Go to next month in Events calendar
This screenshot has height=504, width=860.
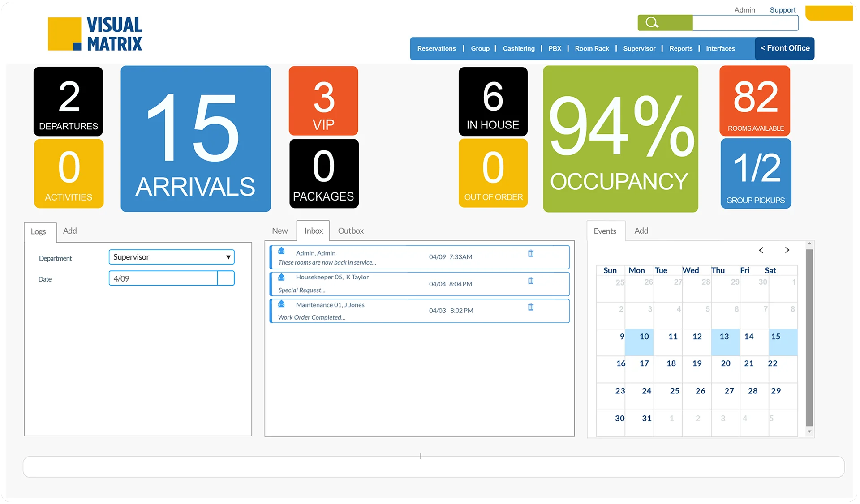point(787,250)
